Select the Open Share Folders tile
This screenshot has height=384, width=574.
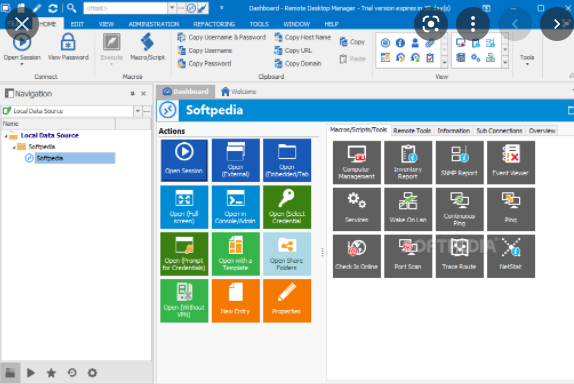pyautogui.click(x=287, y=254)
